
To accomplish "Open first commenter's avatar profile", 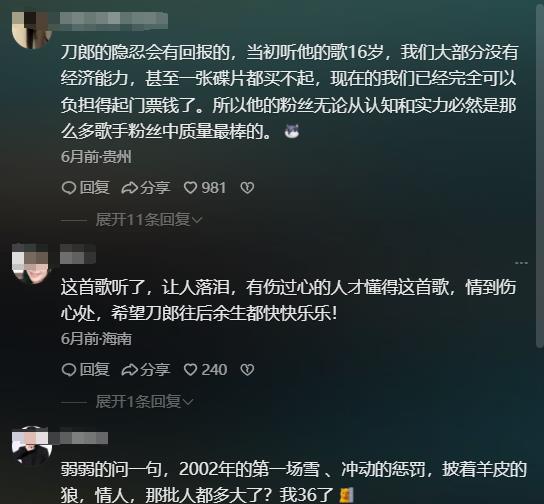I will pos(32,30).
